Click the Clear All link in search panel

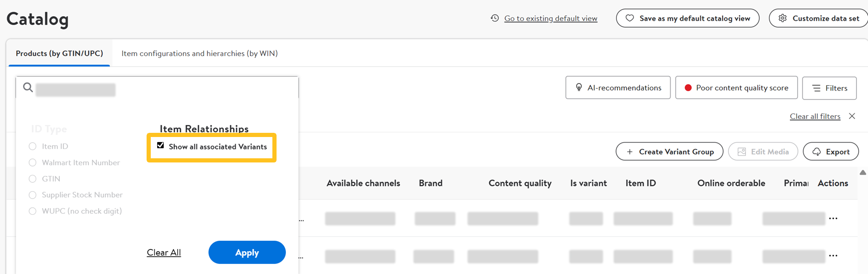pos(164,253)
